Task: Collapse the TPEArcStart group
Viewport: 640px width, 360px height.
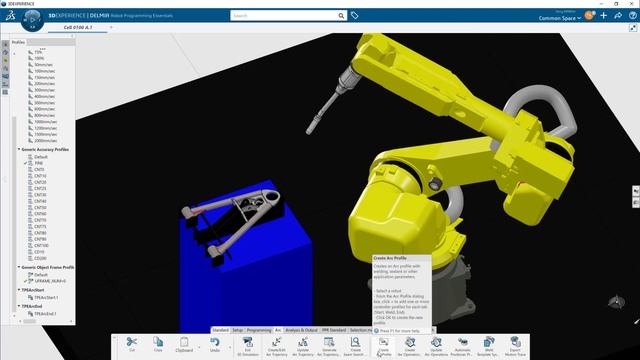Action: tap(19, 290)
